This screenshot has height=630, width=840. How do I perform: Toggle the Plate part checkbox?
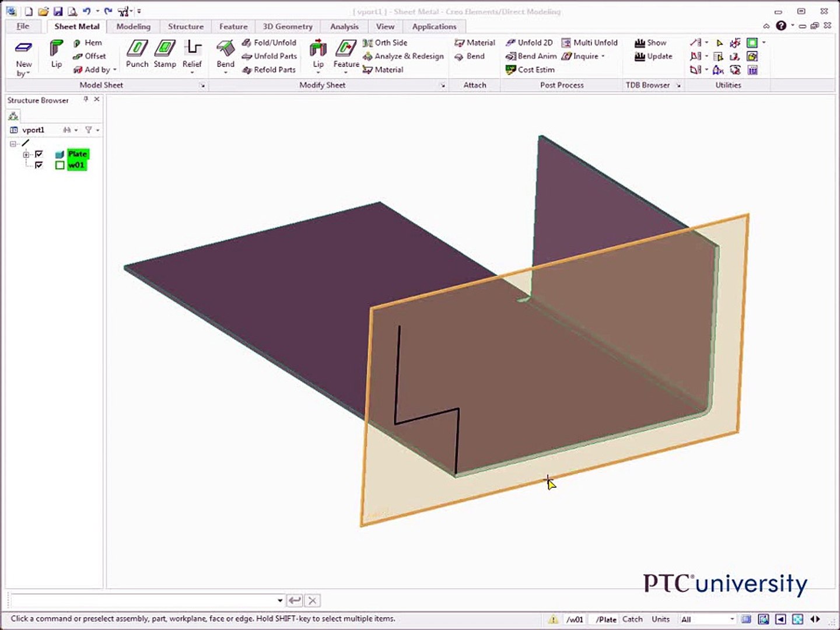coord(39,154)
